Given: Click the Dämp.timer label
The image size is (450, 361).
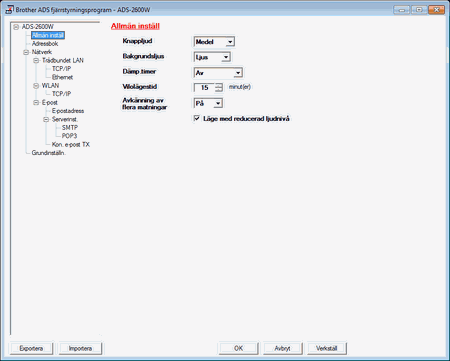Looking at the screenshot, I should point(139,71).
